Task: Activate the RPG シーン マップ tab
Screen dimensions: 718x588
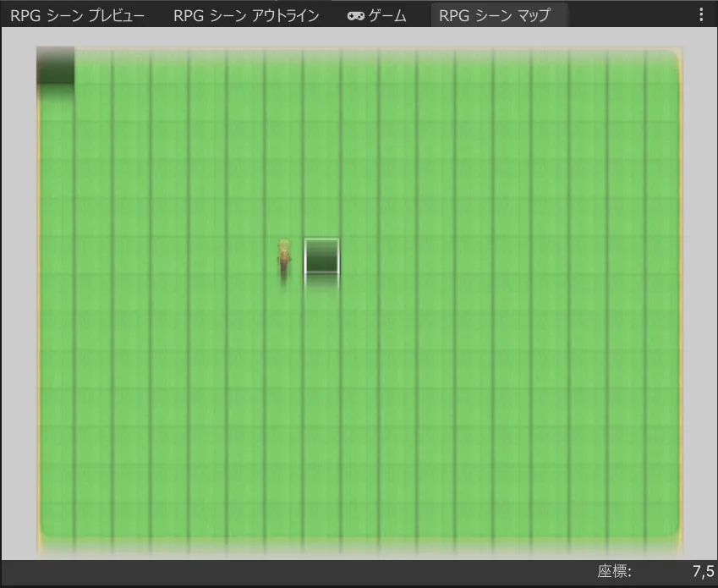Action: point(495,15)
